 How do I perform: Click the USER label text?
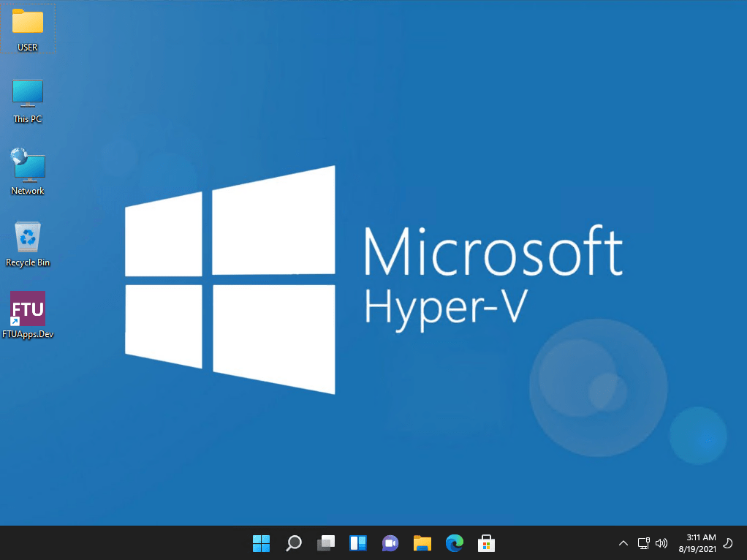(28, 48)
